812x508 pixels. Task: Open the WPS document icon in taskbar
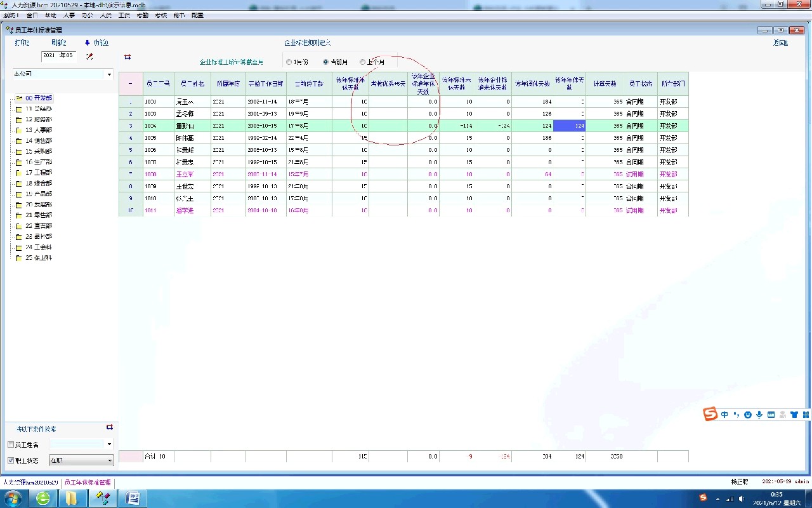point(133,498)
